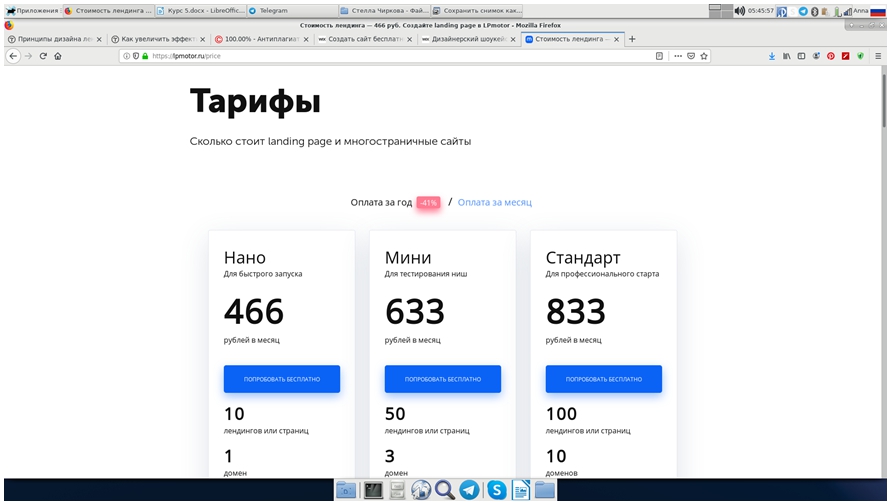This screenshot has width=889, height=502.
Task: Open the terminal from the dock
Action: click(372, 490)
